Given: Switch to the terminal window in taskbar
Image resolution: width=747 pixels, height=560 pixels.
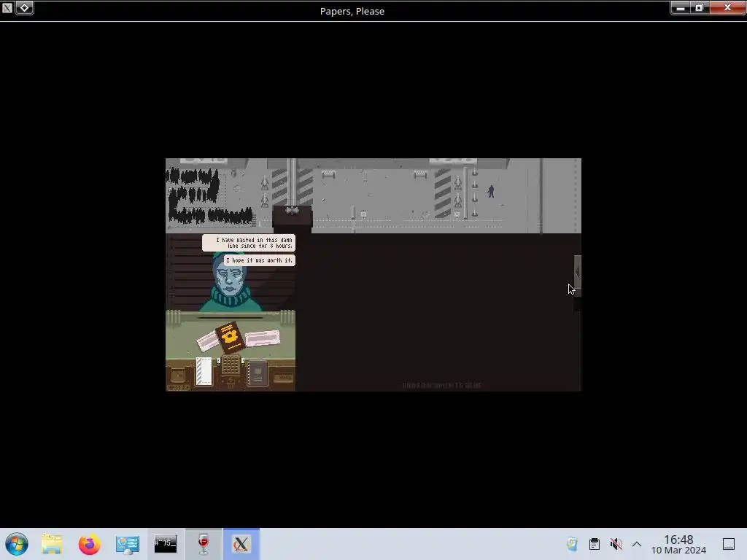Looking at the screenshot, I should point(166,544).
